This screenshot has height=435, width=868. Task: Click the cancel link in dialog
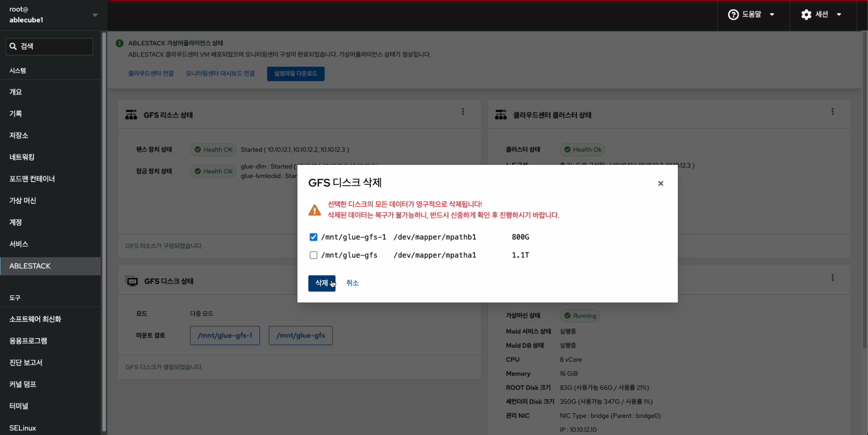tap(352, 283)
